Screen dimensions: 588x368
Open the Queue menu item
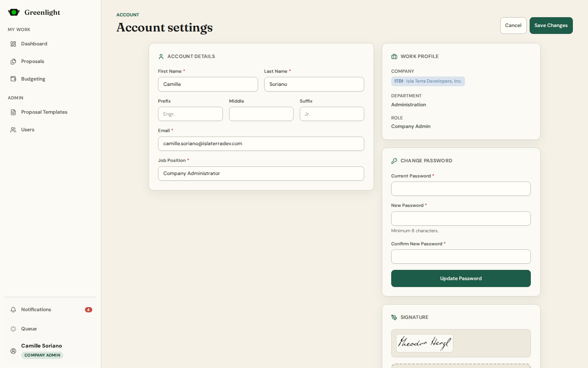click(x=50, y=329)
